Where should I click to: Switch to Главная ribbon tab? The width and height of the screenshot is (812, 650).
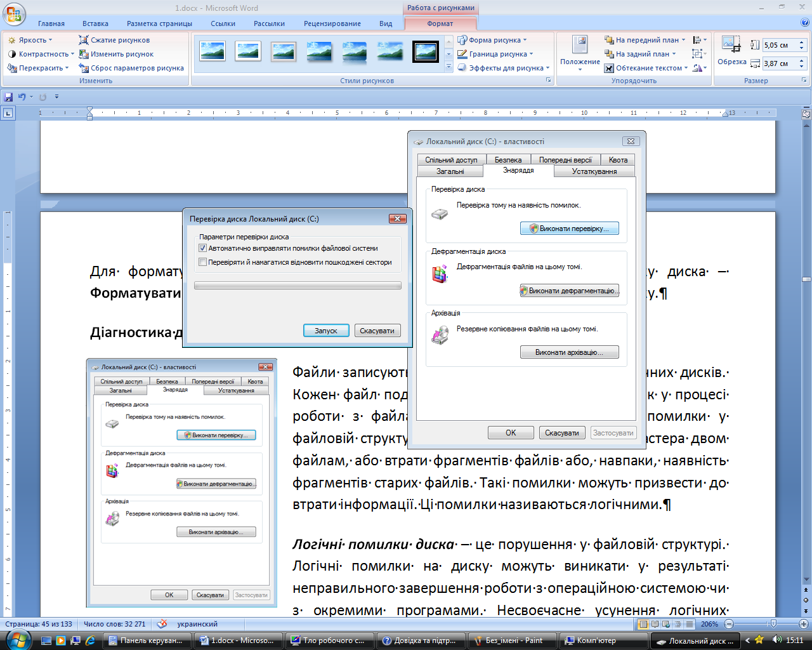click(x=51, y=23)
